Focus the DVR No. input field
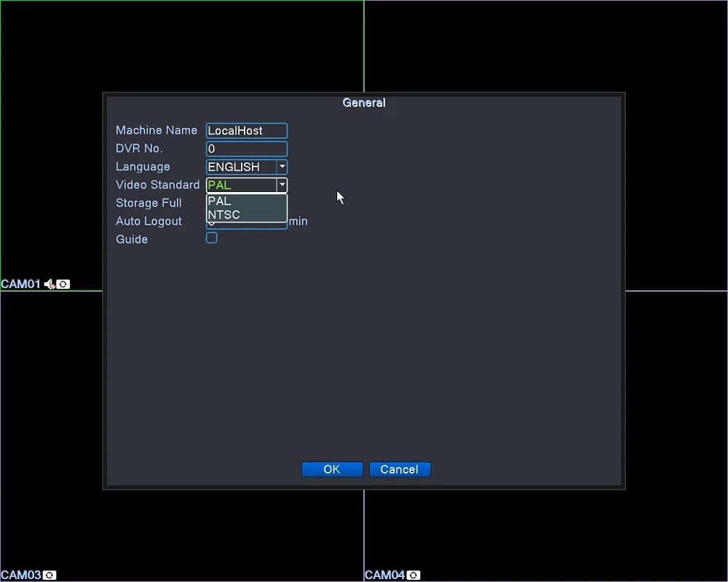This screenshot has height=582, width=728. (247, 148)
